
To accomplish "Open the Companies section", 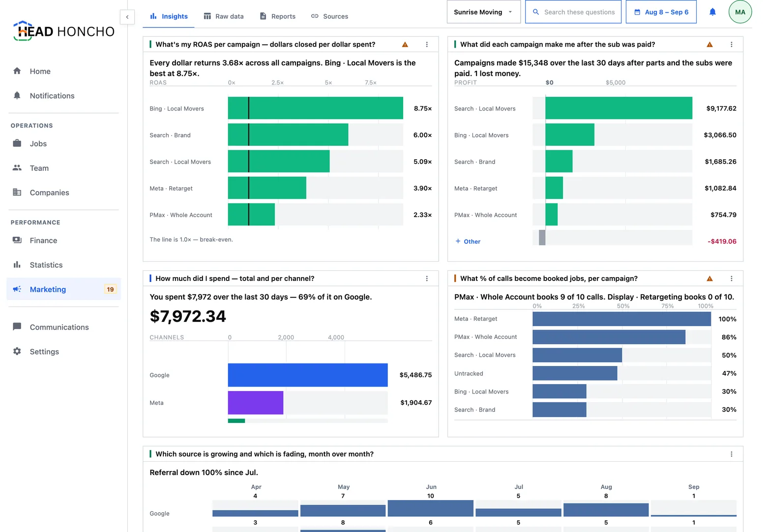I will tap(63, 193).
